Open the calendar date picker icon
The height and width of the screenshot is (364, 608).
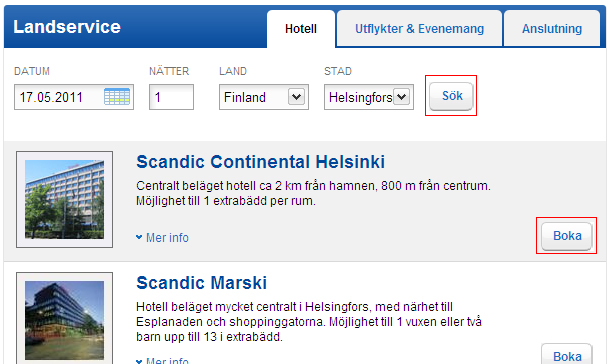(117, 97)
